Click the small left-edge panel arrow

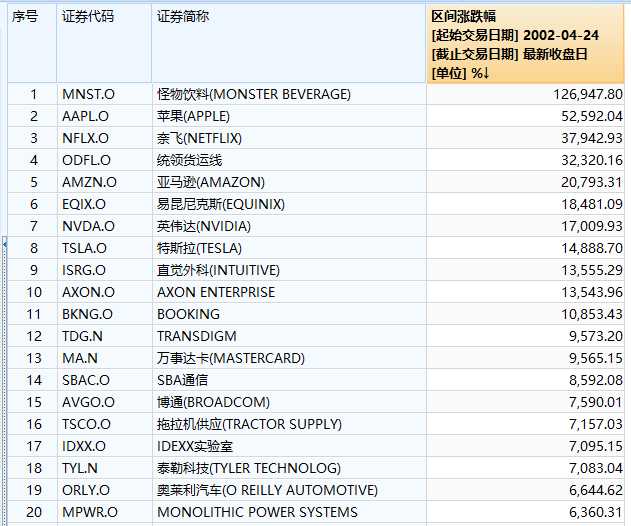point(4,244)
